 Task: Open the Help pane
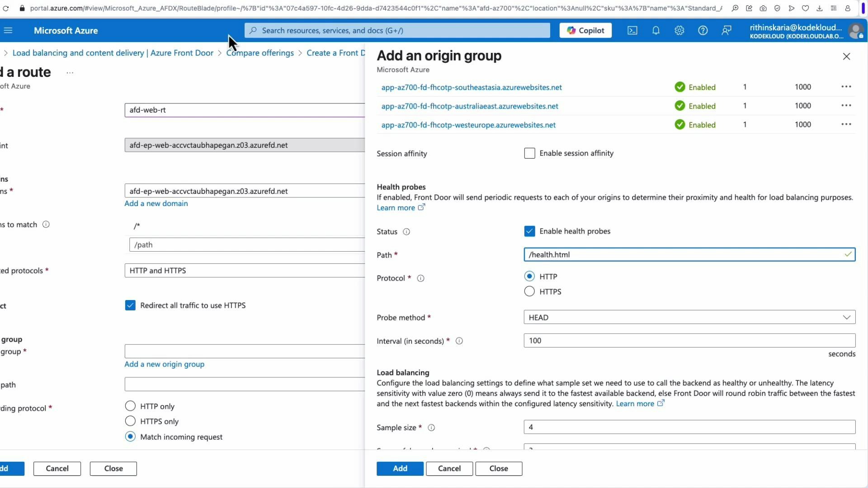click(703, 30)
